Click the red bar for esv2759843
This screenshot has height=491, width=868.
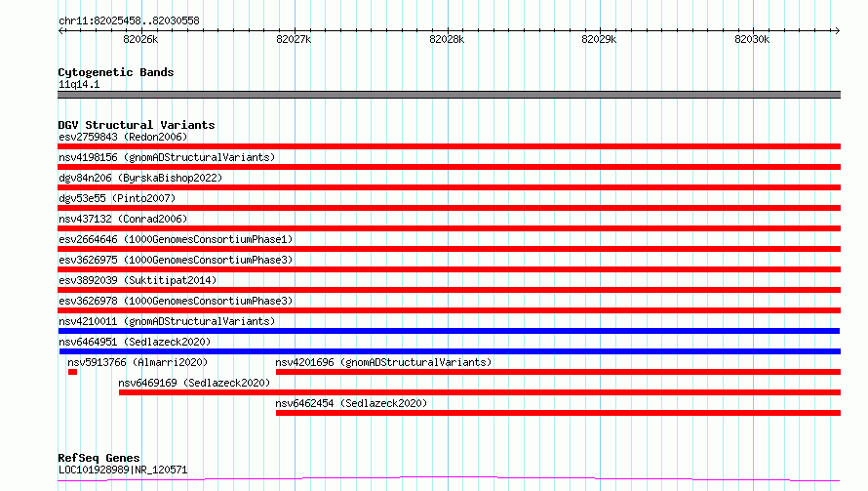(x=449, y=146)
